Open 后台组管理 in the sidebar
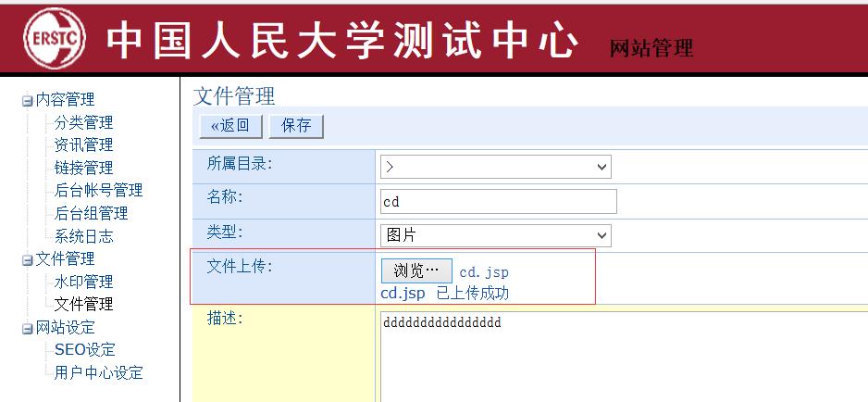 pos(91,213)
